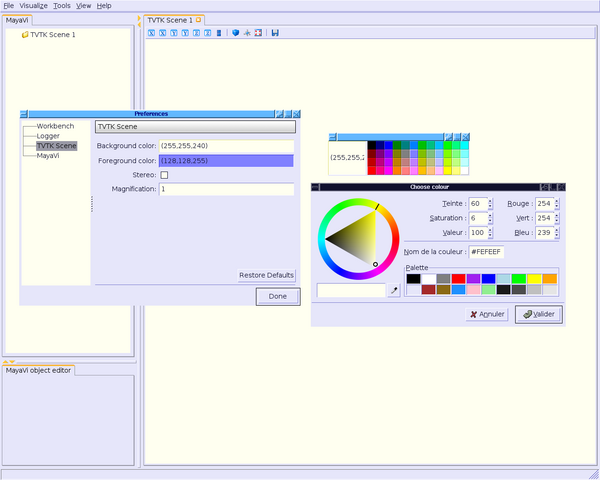
Task: Click the Magnification input field
Action: (x=227, y=189)
